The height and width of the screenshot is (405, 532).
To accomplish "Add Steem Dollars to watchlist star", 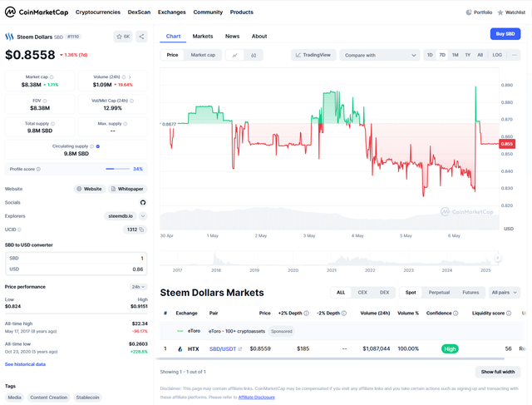I will pyautogui.click(x=122, y=37).
